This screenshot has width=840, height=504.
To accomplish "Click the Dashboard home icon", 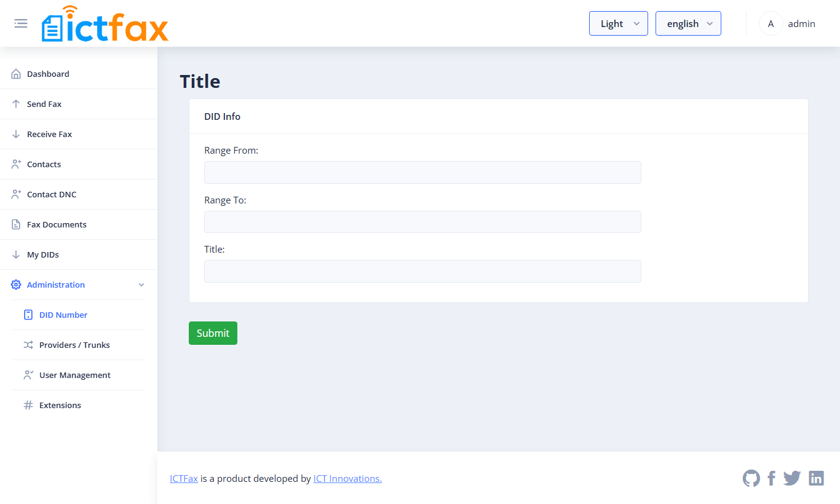I will tap(16, 74).
